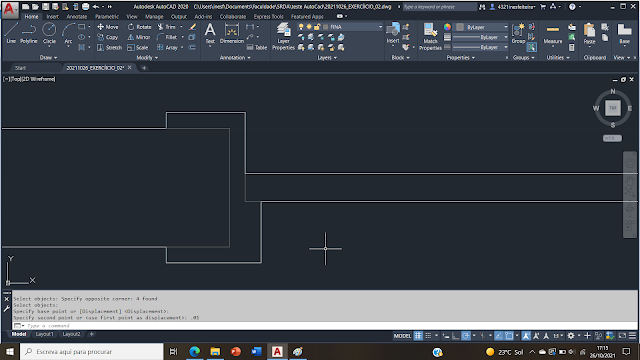Switch to the Layout1 tab

[x=44, y=334]
